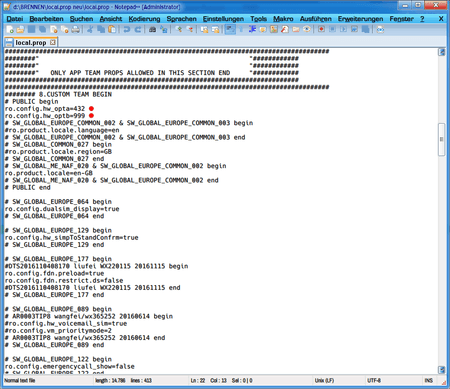This screenshot has height=389, width=450.
Task: Start macro recording with red record icon
Action: [321, 30]
